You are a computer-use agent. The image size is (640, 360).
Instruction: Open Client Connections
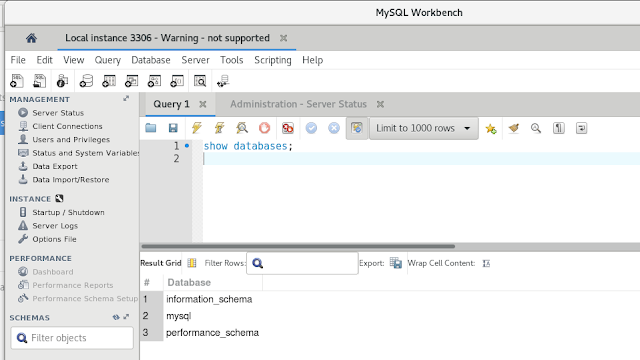(67, 126)
